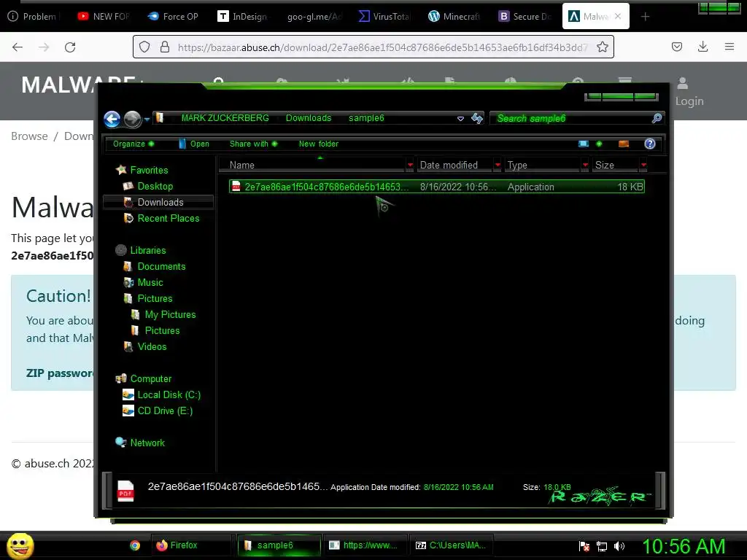Viewport: 747px width, 560px height.
Task: Open volume control in system tray
Action: pos(619,546)
